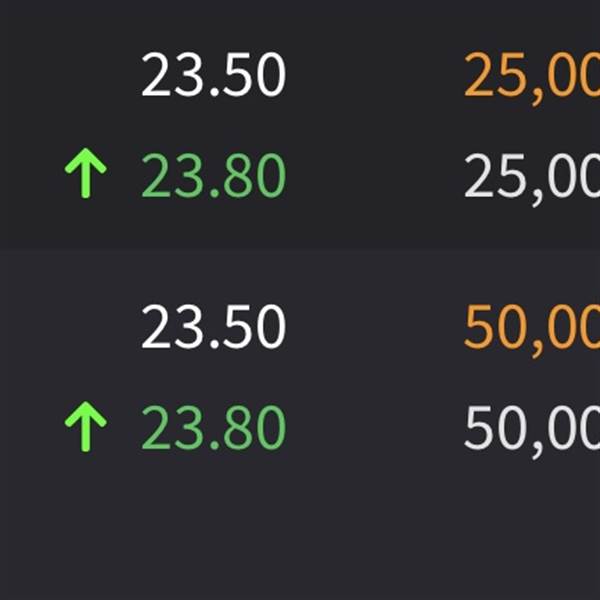
Task: Click green up arrow beside 23.80 in 50,00 group
Action: point(86,426)
